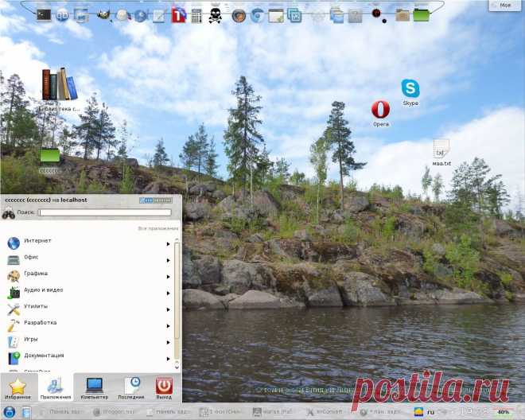Expand the Графика submenu
525x420 pixels.
coord(87,274)
